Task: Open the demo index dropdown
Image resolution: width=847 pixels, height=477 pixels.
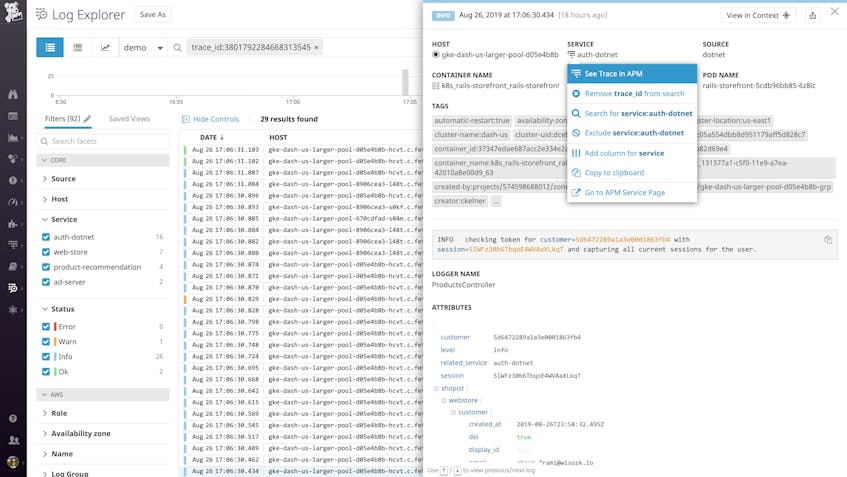Action: [x=143, y=48]
